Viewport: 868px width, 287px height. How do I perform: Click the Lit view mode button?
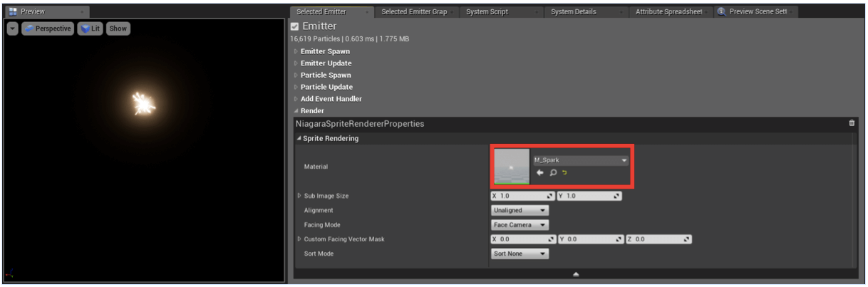90,28
